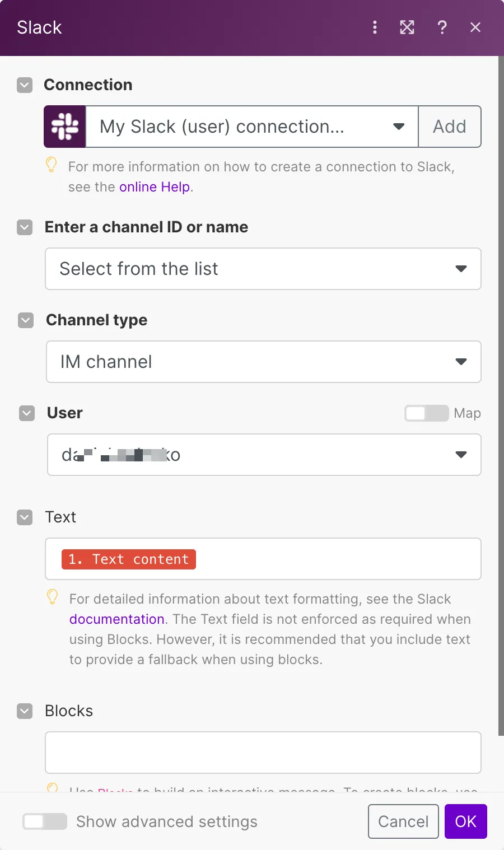Open the IM channel type dropdown

[264, 362]
